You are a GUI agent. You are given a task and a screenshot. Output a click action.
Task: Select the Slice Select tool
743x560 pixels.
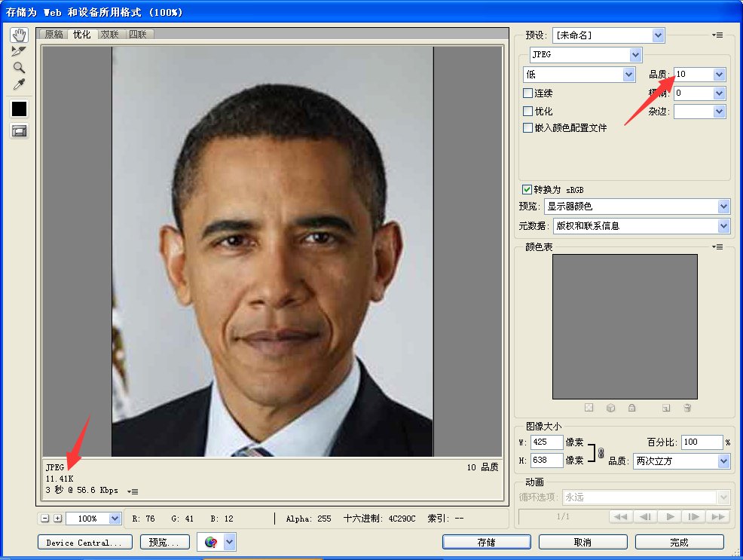pyautogui.click(x=19, y=51)
